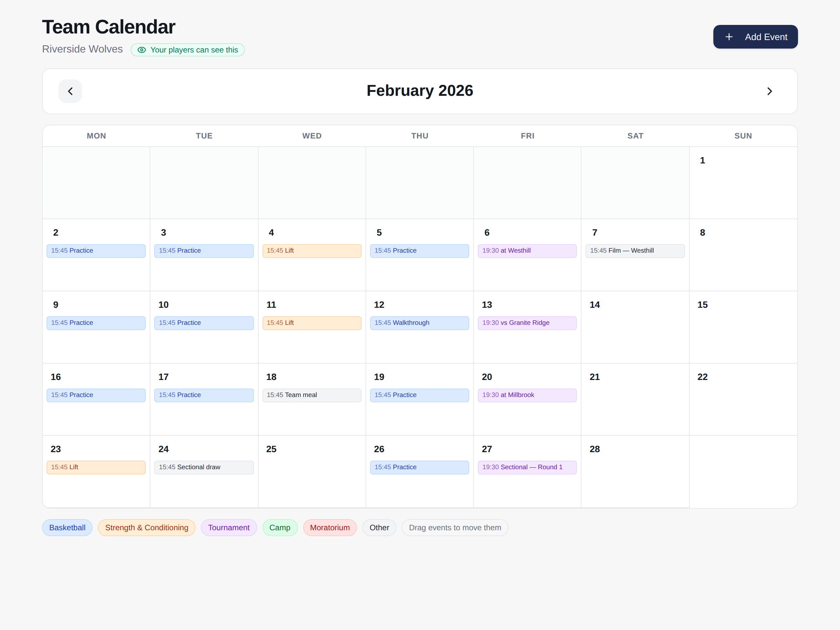Open the Practice event on February 17
Viewport: 840px width, 630px height.
tap(204, 395)
